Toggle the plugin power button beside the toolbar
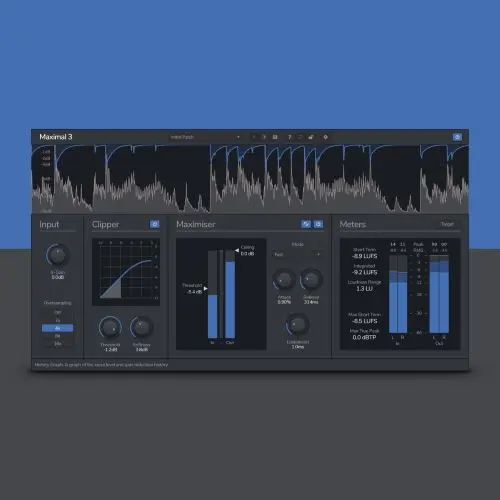The image size is (500, 500). click(457, 137)
